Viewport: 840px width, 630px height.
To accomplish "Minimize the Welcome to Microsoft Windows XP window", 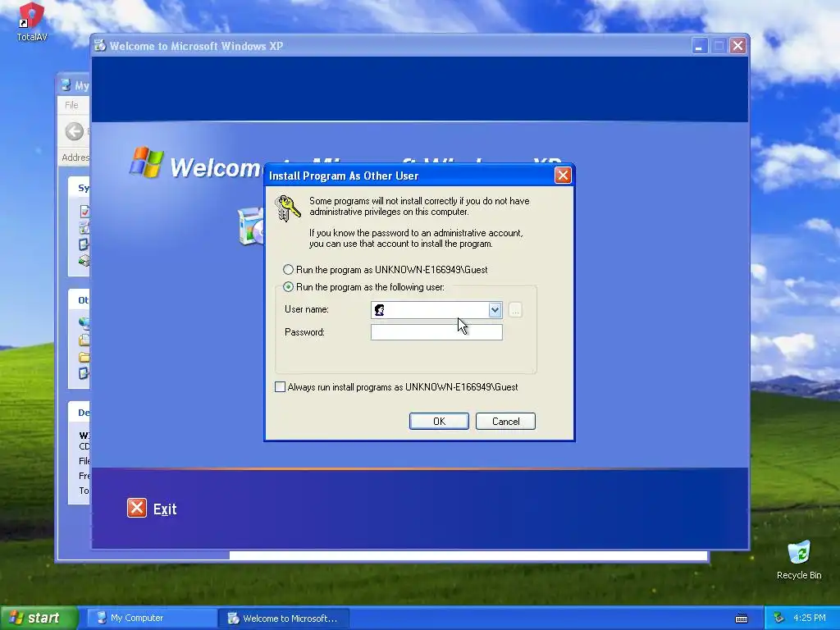I will (x=699, y=46).
